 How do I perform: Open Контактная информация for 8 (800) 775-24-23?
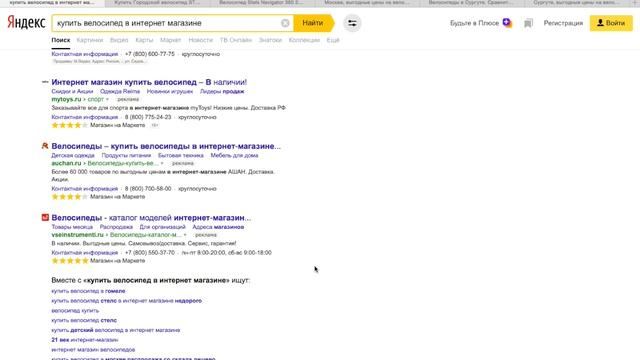pyautogui.click(x=84, y=117)
